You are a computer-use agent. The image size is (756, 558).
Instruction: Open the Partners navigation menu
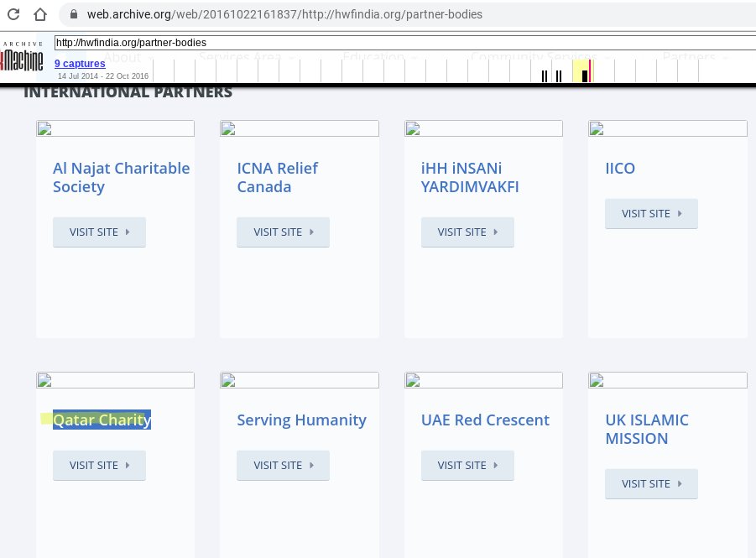click(x=694, y=57)
